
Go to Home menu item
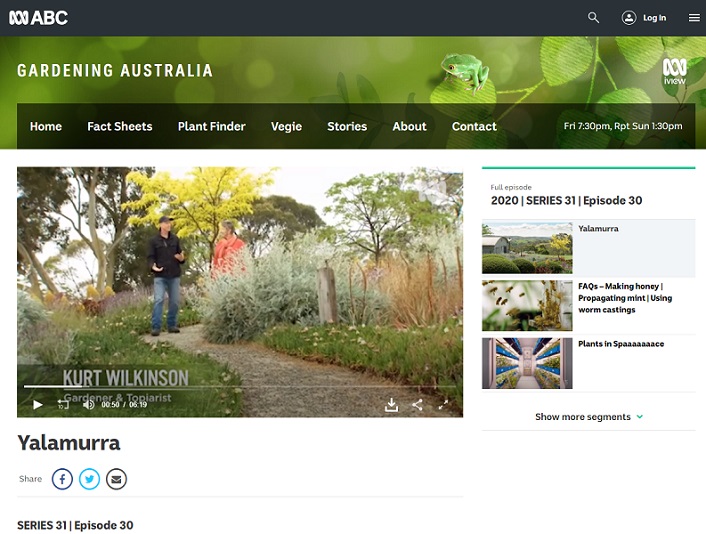pos(46,127)
